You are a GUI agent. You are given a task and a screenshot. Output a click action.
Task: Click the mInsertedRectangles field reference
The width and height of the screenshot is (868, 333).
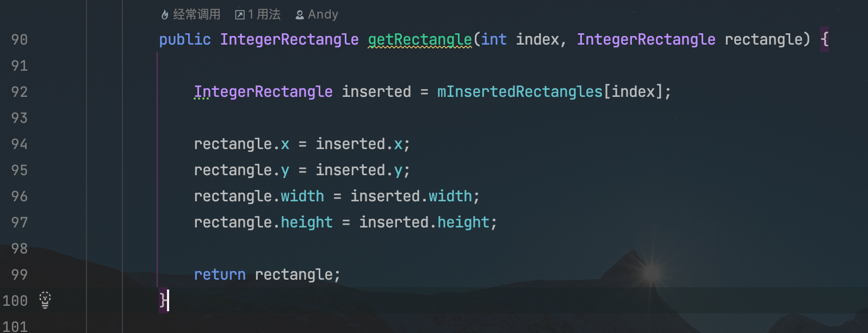(520, 91)
